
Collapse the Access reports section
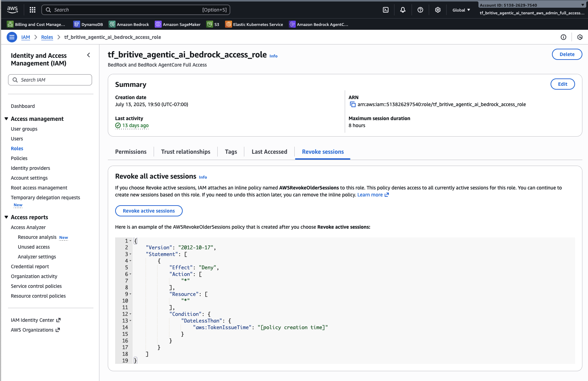click(6, 217)
